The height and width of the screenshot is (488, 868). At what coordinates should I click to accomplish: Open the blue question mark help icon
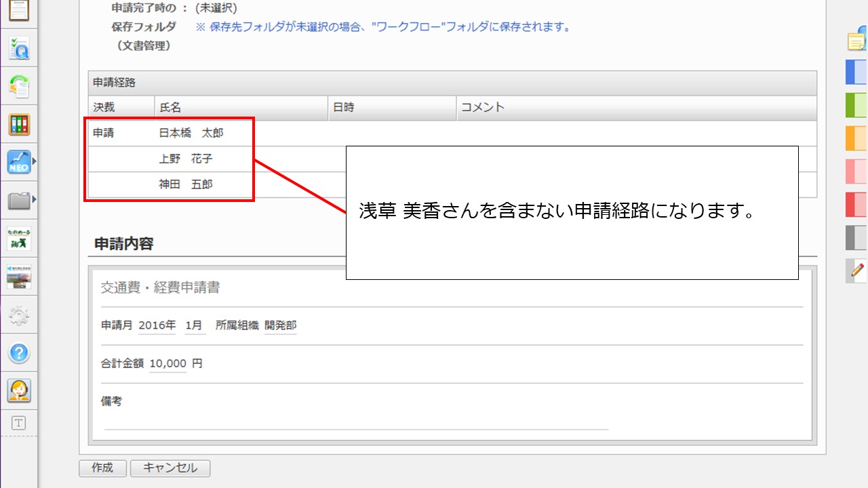pos(19,352)
